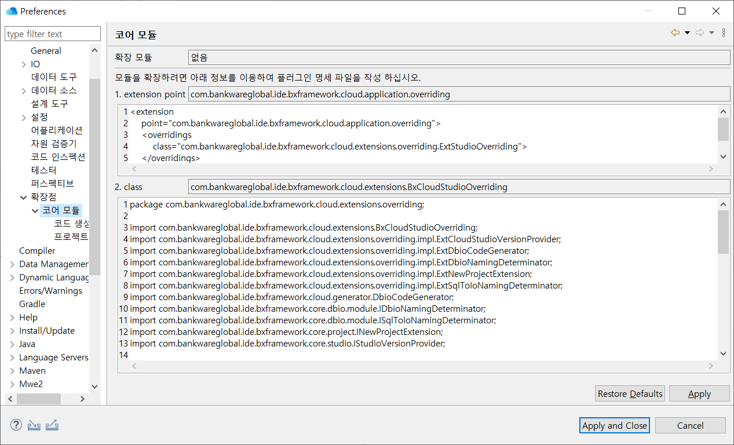Click the Cancel button

click(690, 425)
